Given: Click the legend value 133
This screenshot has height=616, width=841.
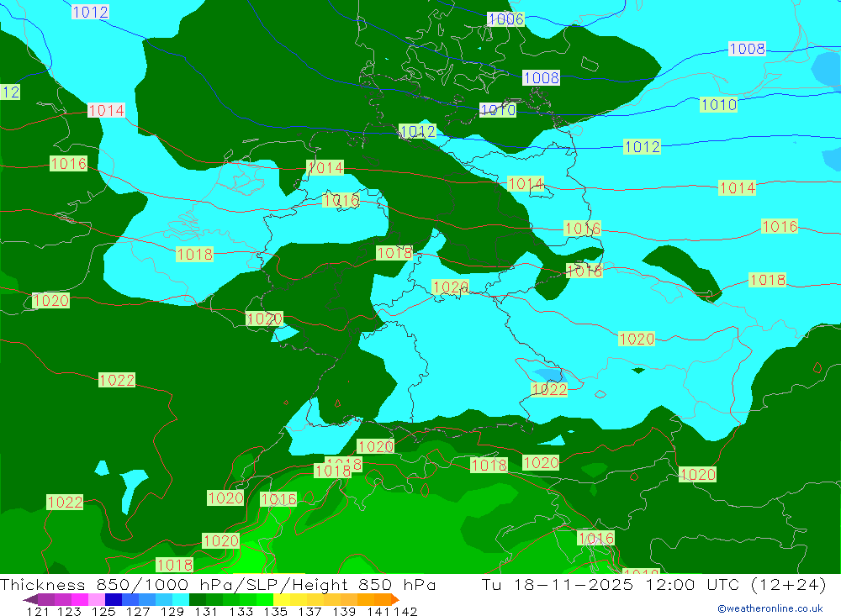Looking at the screenshot, I should (241, 611).
